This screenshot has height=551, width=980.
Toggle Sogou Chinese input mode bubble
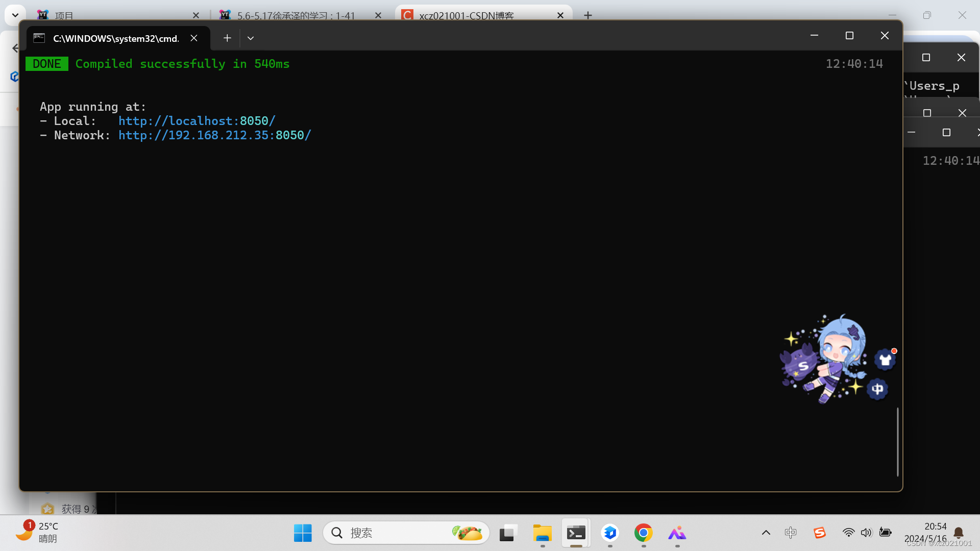coord(877,389)
